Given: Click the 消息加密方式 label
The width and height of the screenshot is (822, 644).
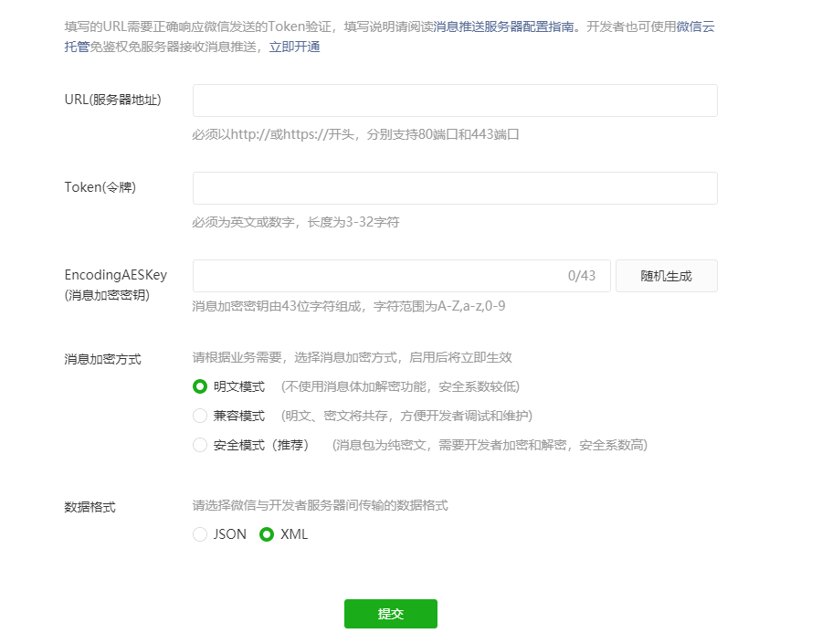Looking at the screenshot, I should coord(102,359).
